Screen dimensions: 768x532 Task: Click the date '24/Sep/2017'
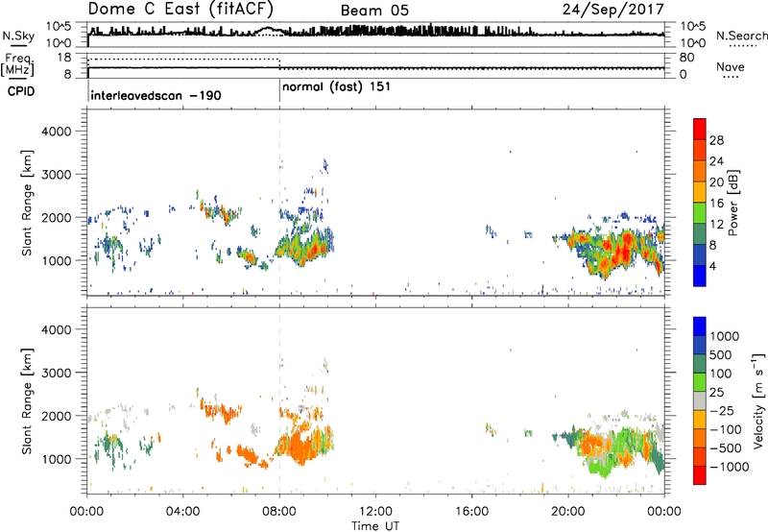[x=612, y=9]
